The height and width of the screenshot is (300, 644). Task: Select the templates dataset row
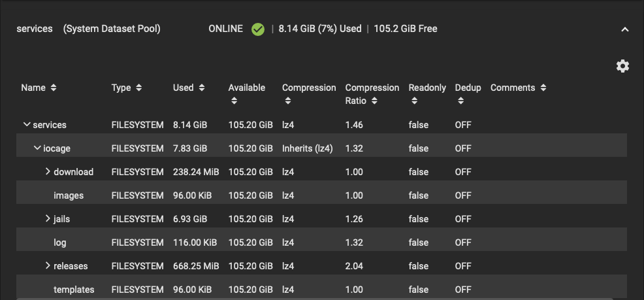click(x=74, y=290)
